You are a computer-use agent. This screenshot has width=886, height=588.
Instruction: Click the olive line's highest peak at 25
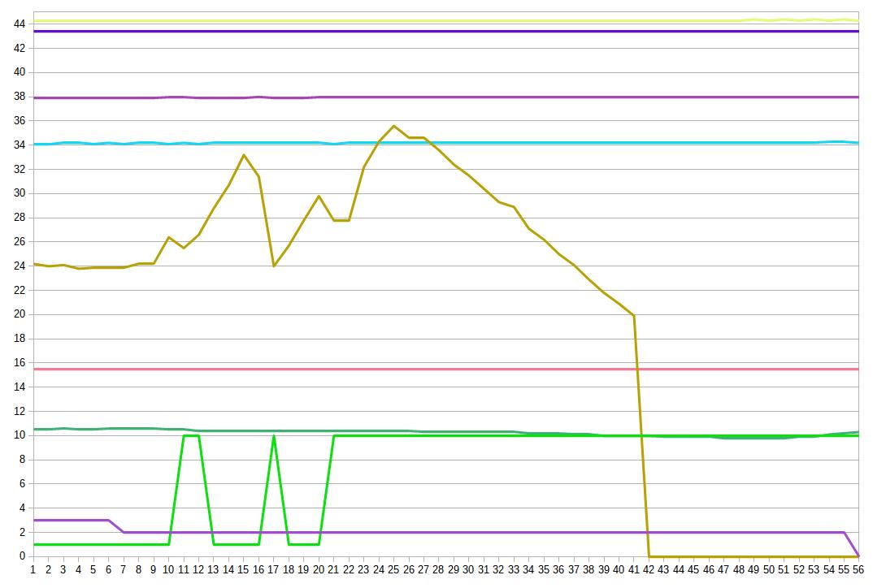coord(394,126)
